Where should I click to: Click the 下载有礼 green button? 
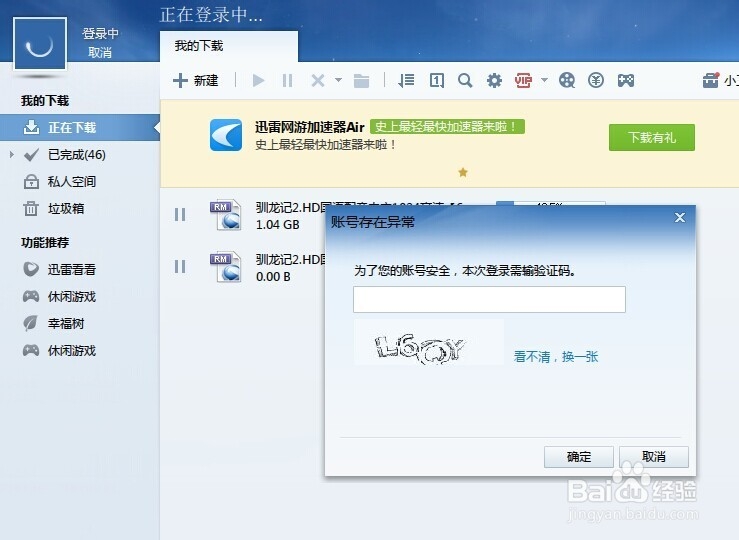tap(652, 138)
